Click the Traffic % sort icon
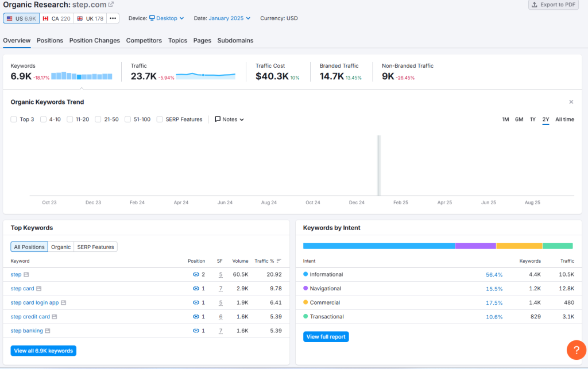Viewport: 588px width, 369px height. pyautogui.click(x=279, y=261)
